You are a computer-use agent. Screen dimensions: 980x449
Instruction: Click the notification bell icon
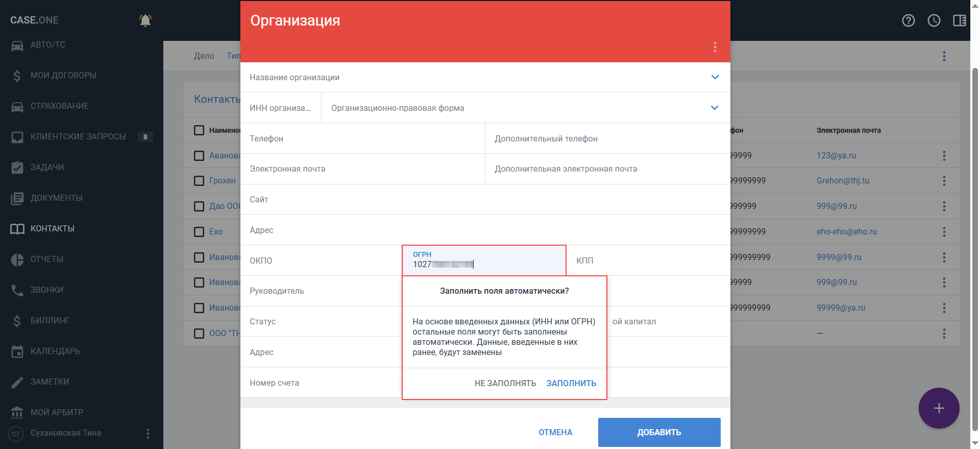click(x=145, y=20)
